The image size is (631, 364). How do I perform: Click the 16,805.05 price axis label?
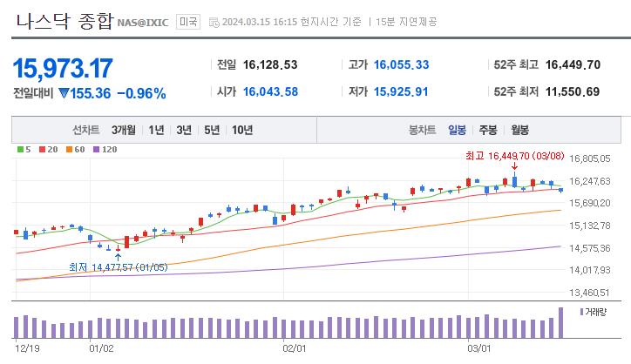point(589,158)
